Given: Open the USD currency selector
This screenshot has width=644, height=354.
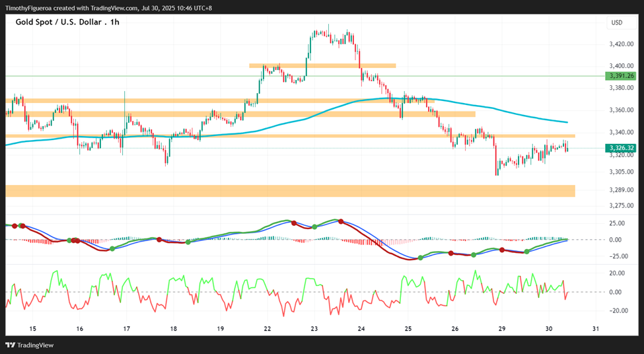Looking at the screenshot, I should (616, 23).
